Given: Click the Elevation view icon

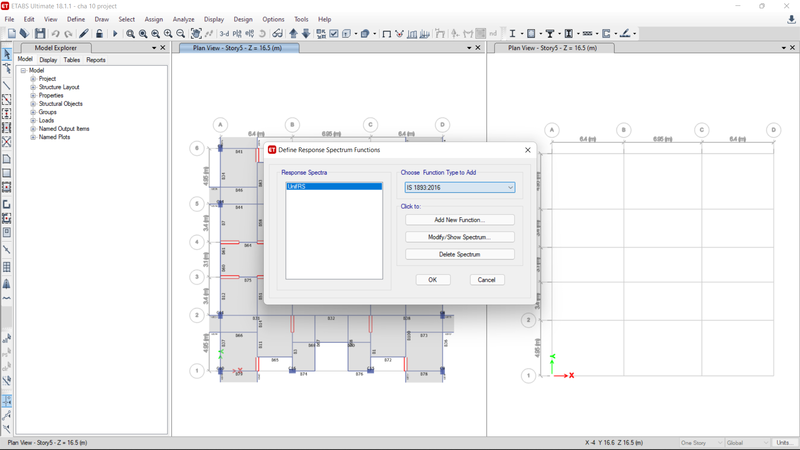Looking at the screenshot, I should click(x=249, y=34).
